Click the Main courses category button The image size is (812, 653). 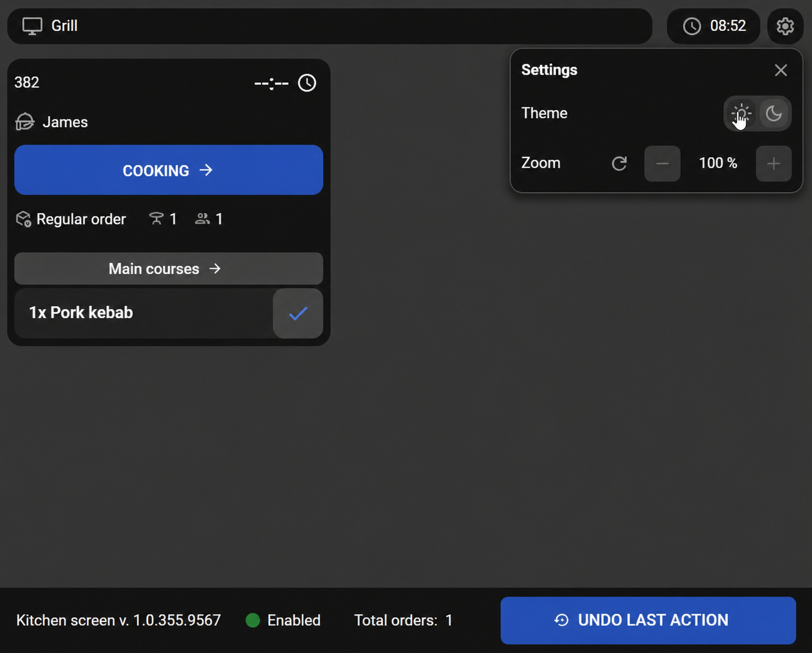click(168, 269)
